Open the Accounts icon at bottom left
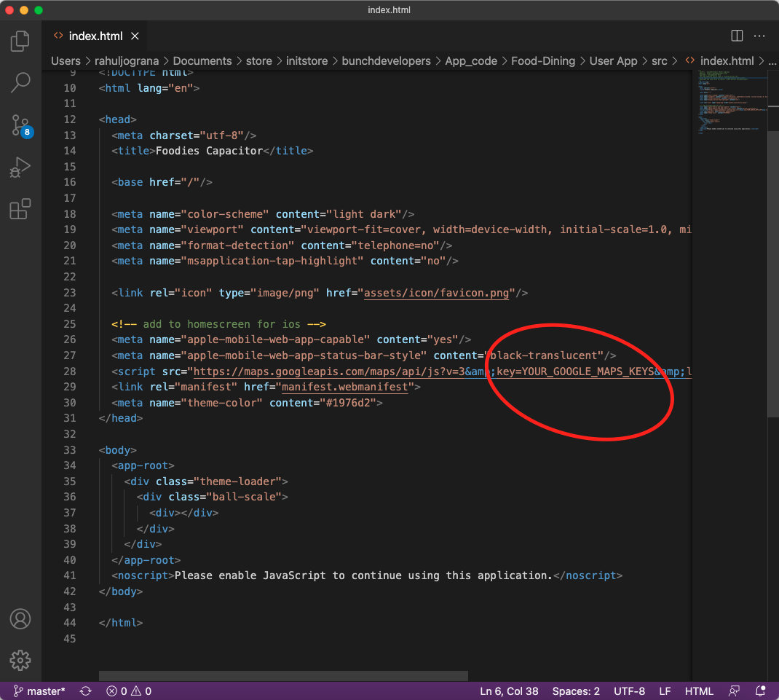This screenshot has height=700, width=779. click(20, 618)
